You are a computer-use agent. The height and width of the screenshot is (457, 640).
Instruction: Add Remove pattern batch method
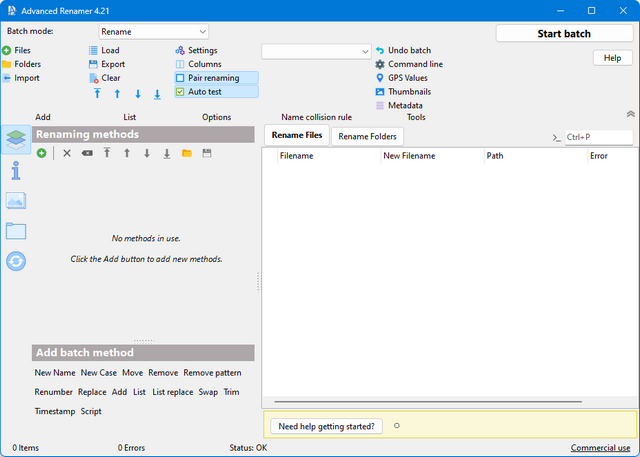[212, 373]
